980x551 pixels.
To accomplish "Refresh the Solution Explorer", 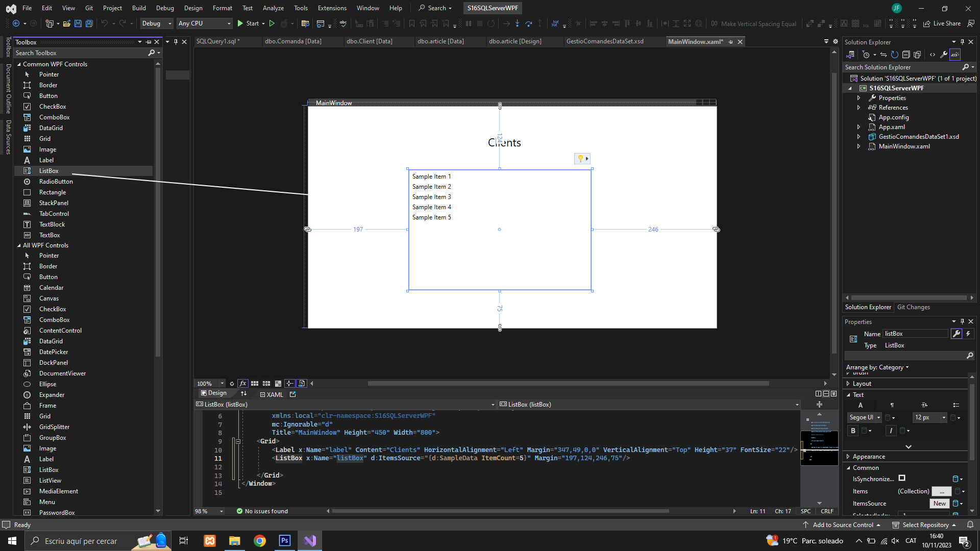I will tap(894, 55).
